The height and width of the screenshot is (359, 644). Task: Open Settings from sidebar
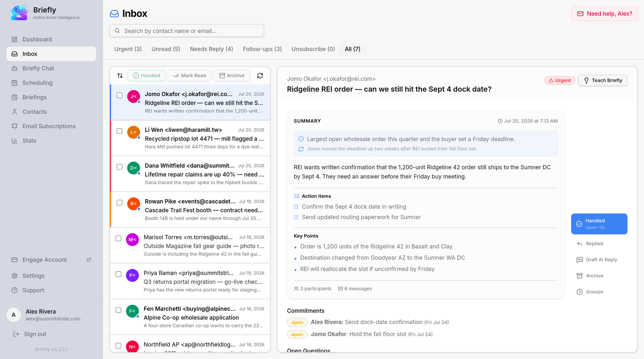point(51,276)
